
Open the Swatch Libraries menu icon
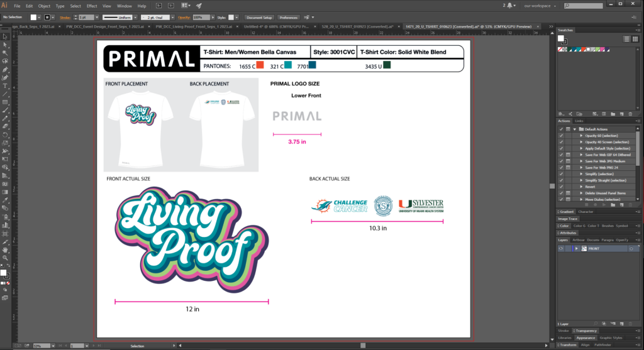(561, 114)
